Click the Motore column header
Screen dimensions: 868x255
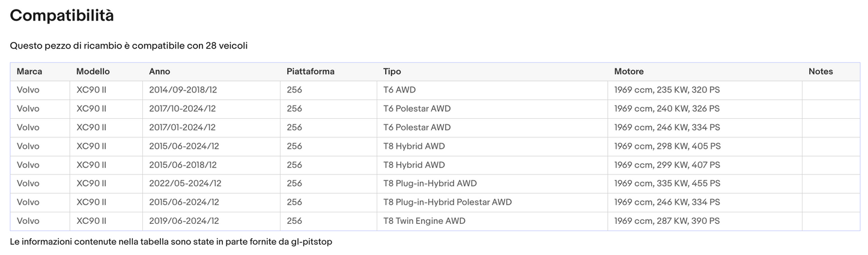[628, 71]
